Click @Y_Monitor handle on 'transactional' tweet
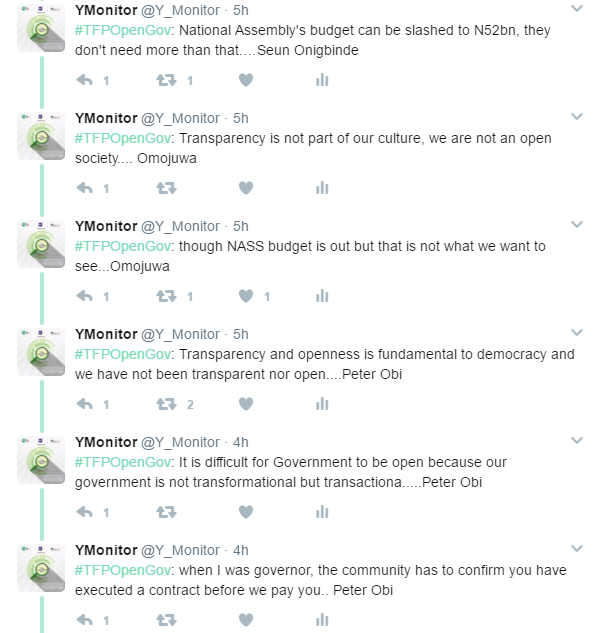The width and height of the screenshot is (602, 633). click(x=180, y=442)
